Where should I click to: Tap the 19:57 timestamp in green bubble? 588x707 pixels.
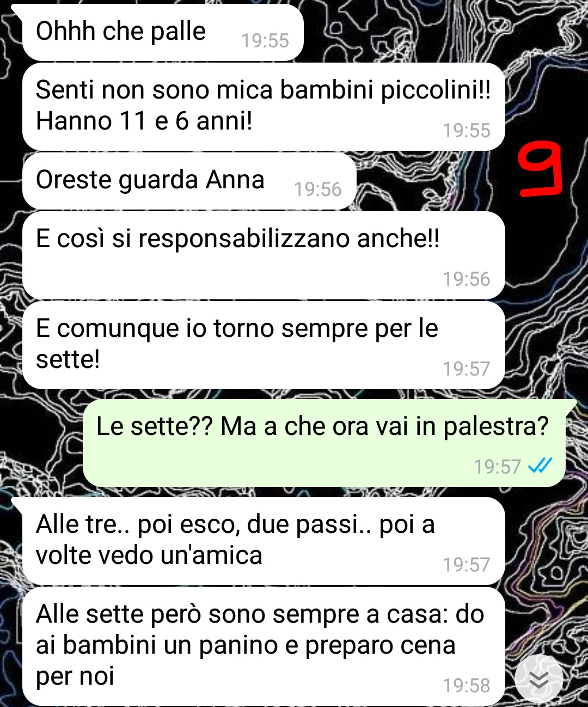pos(497,467)
